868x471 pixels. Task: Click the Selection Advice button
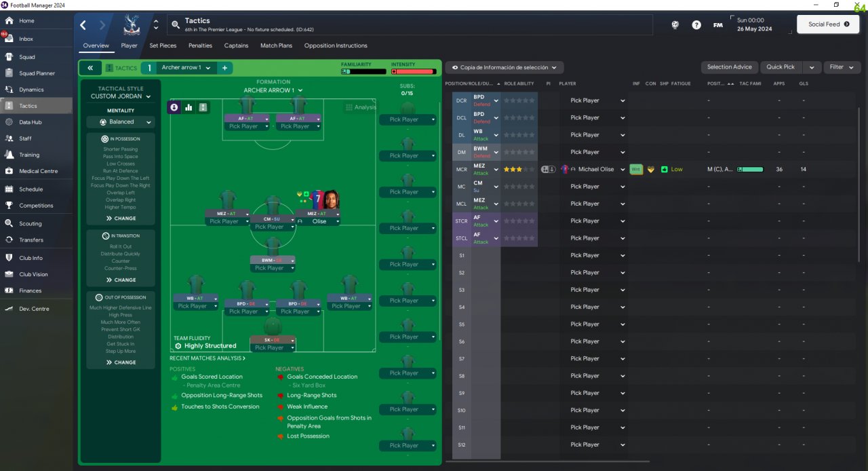click(x=729, y=67)
